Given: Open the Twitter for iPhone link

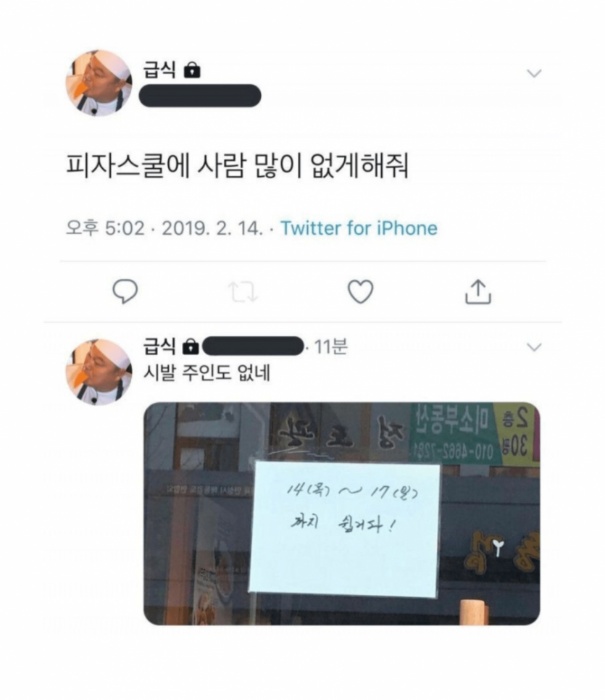Looking at the screenshot, I should [359, 228].
